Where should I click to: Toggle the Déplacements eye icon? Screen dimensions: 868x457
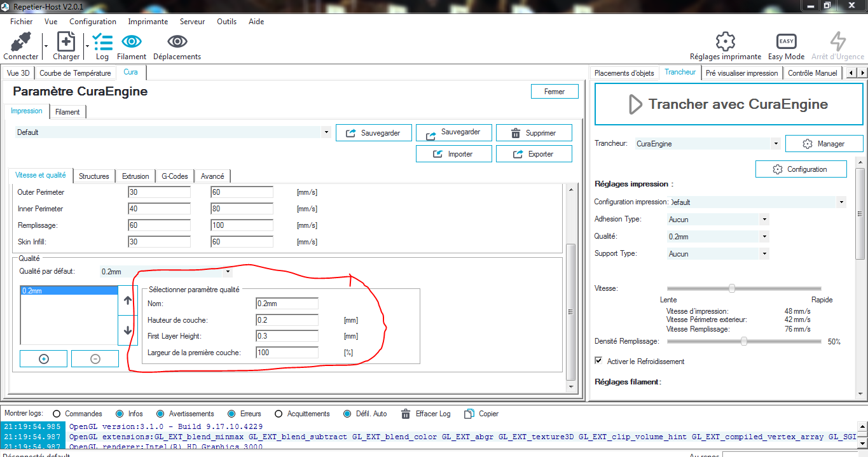click(x=177, y=42)
